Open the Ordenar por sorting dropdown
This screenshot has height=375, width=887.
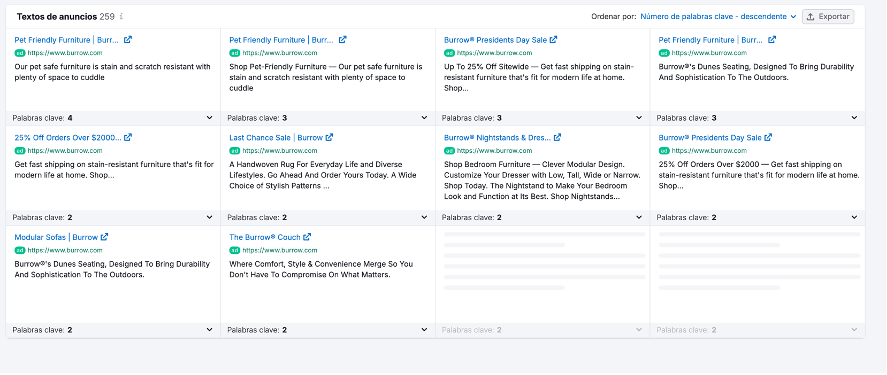click(x=718, y=17)
